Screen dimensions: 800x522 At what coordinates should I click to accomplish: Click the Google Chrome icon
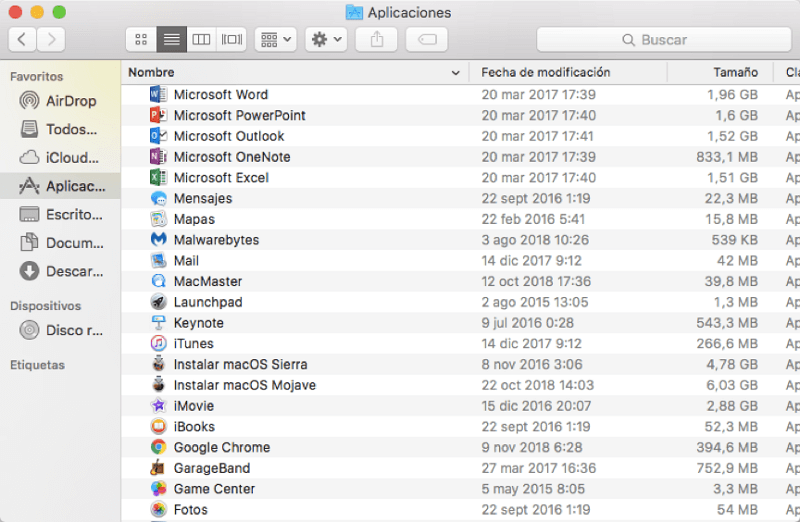point(158,447)
